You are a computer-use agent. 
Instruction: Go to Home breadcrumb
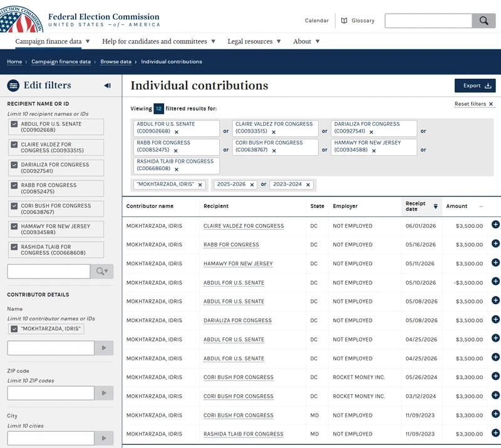(14, 61)
